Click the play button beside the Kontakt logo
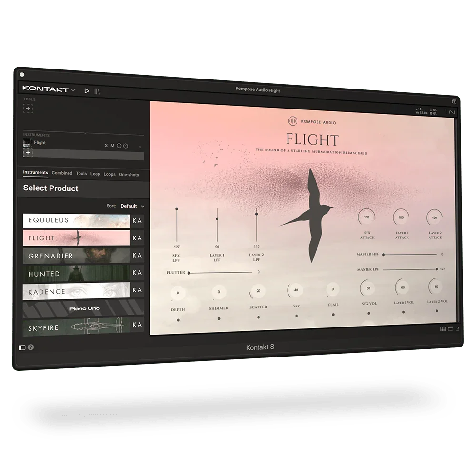 (87, 90)
